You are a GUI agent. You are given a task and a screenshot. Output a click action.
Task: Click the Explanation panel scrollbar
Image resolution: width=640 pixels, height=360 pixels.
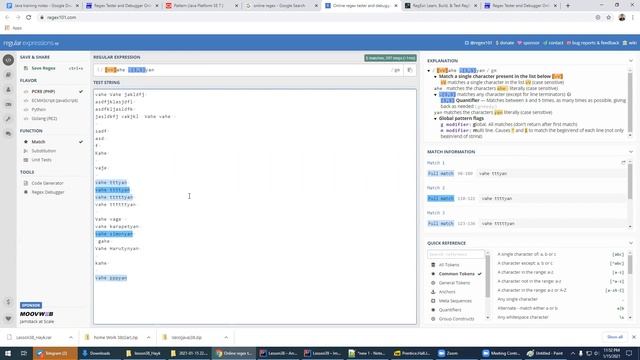[x=630, y=103]
